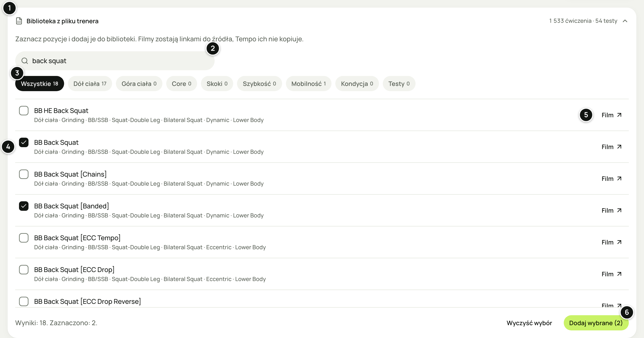The width and height of the screenshot is (644, 338).
Task: Check the BB HE Back Squat checkbox
Action: pos(24,111)
